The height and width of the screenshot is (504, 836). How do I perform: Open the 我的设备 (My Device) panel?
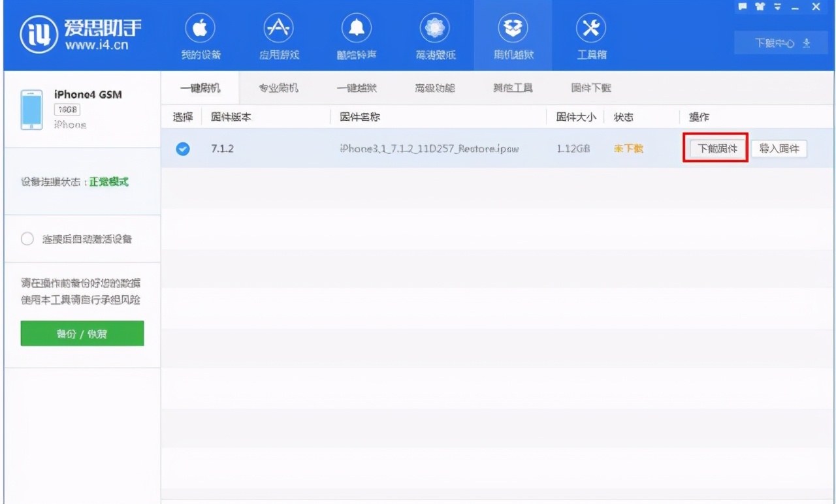[200, 36]
